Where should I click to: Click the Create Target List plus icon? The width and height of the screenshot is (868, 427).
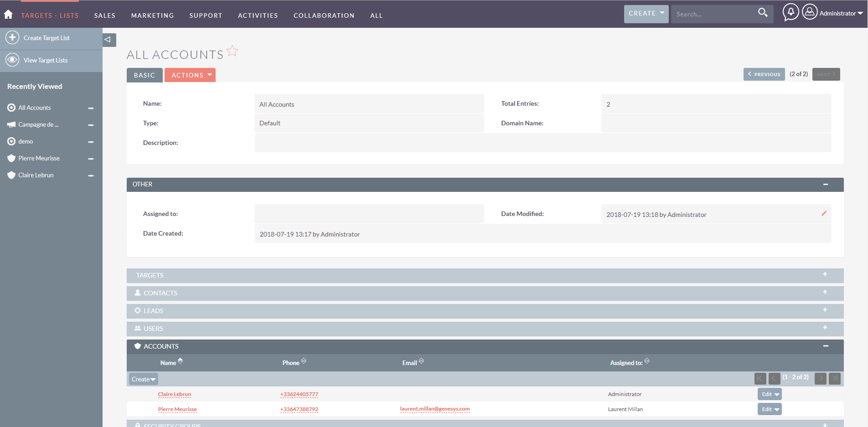click(12, 37)
